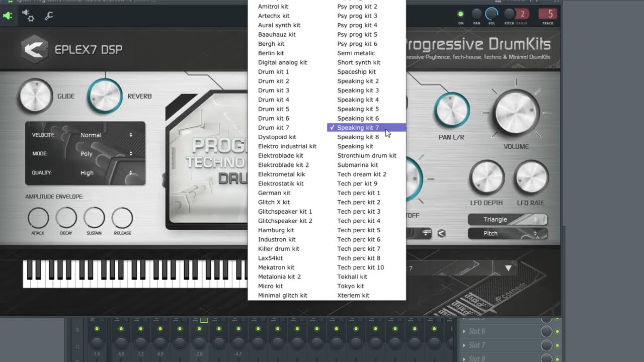Select Xterlem kit preset
Viewport: 644px width, 362px height.
coord(366,295)
